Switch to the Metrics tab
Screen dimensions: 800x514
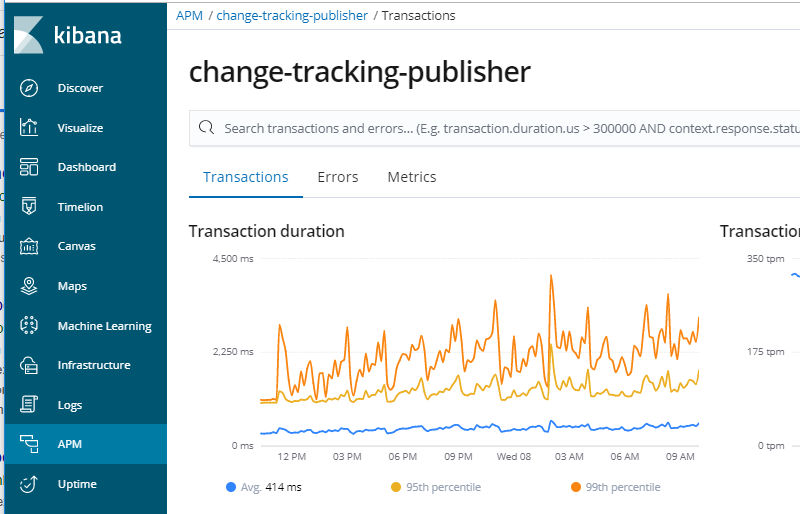412,177
